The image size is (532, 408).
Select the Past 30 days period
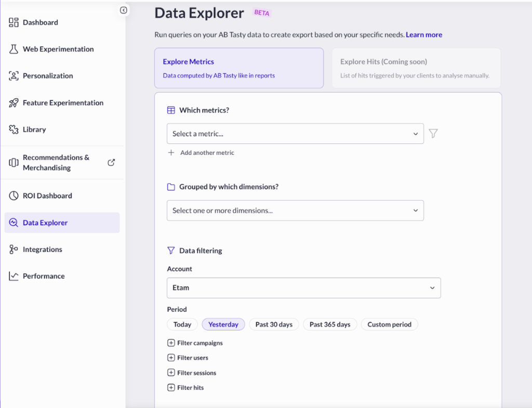(274, 324)
